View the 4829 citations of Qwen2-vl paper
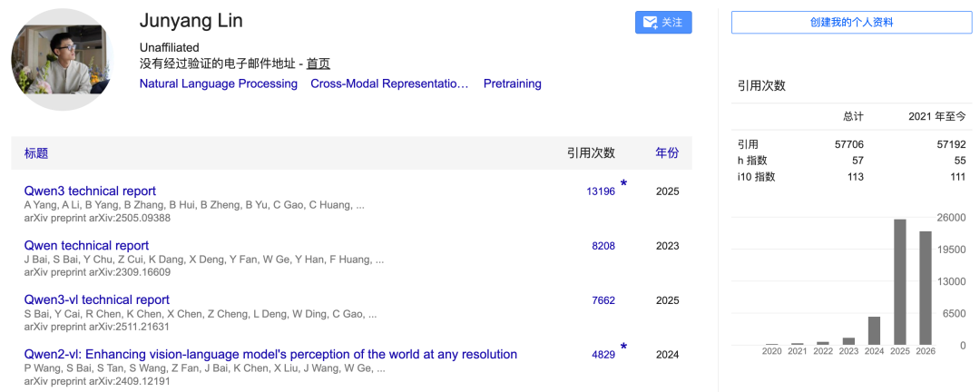Screen dimensions: 980x392 (603, 355)
